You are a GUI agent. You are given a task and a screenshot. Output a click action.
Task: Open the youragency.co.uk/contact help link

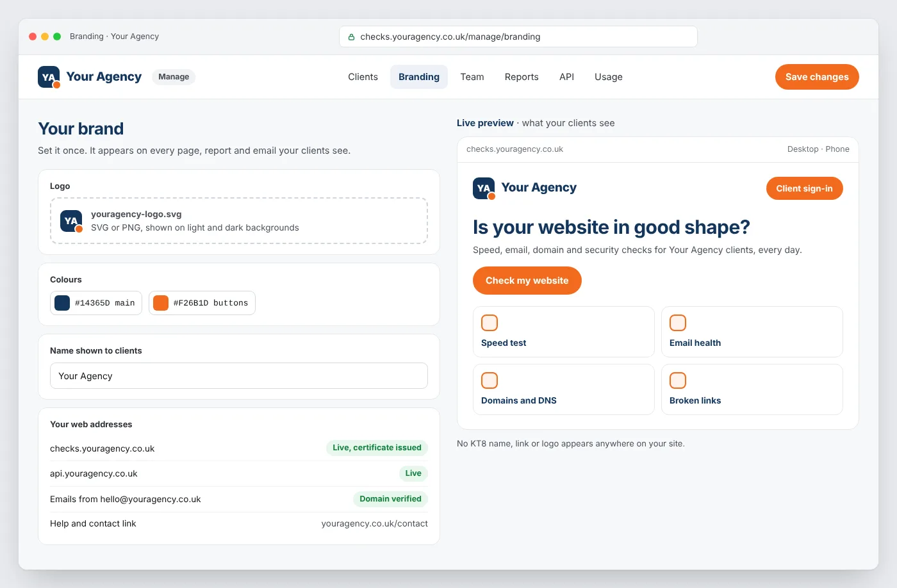(375, 524)
